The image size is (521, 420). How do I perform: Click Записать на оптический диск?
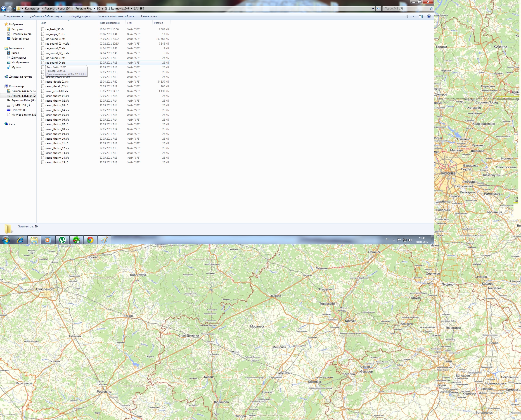(x=116, y=16)
